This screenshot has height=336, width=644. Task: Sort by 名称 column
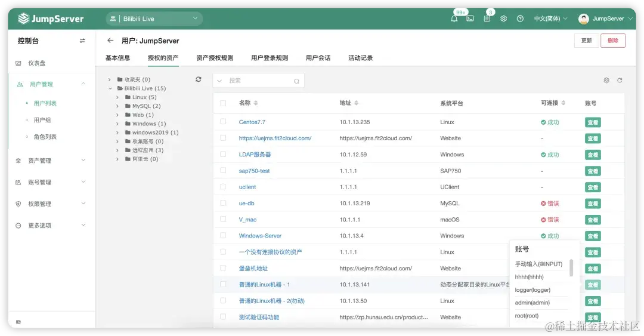pos(256,103)
